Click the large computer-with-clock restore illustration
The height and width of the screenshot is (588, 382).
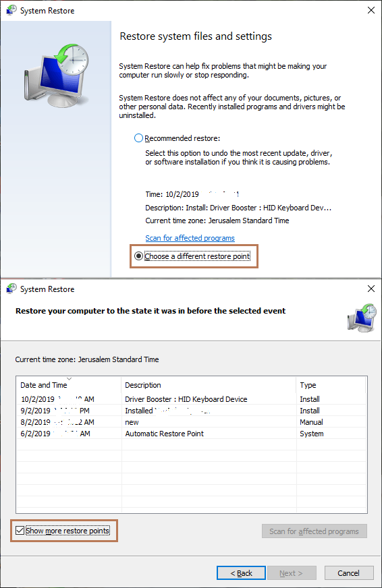point(56,75)
